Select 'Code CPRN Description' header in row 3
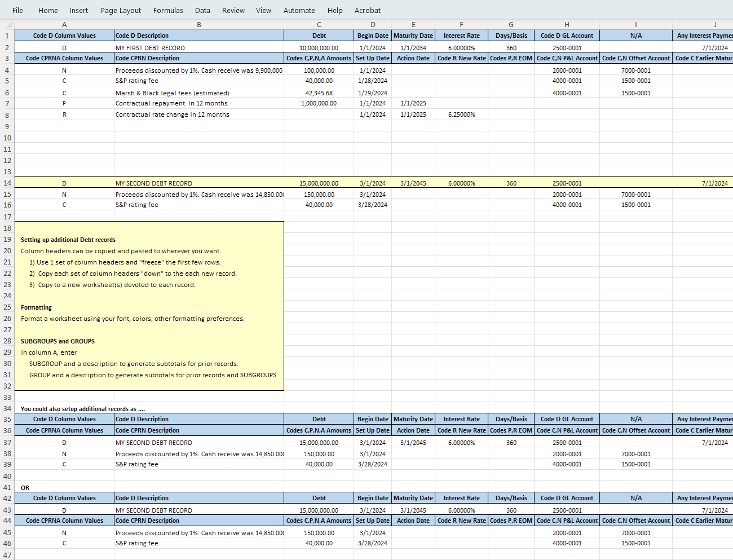 pyautogui.click(x=199, y=58)
